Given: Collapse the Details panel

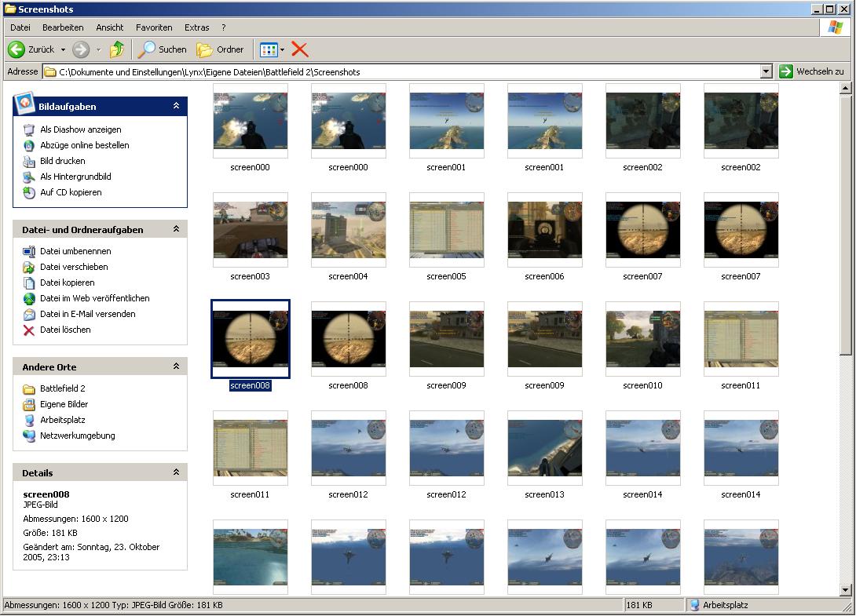Looking at the screenshot, I should [177, 472].
